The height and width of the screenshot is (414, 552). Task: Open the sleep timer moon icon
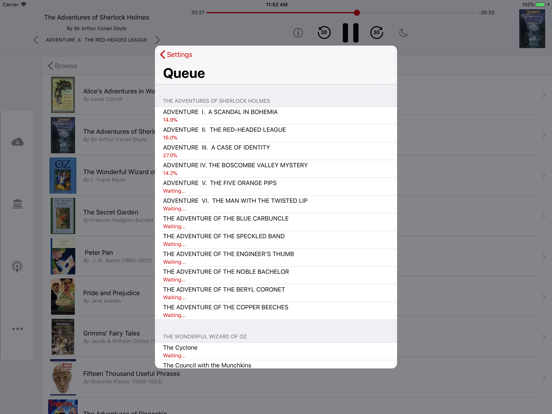coord(403,33)
